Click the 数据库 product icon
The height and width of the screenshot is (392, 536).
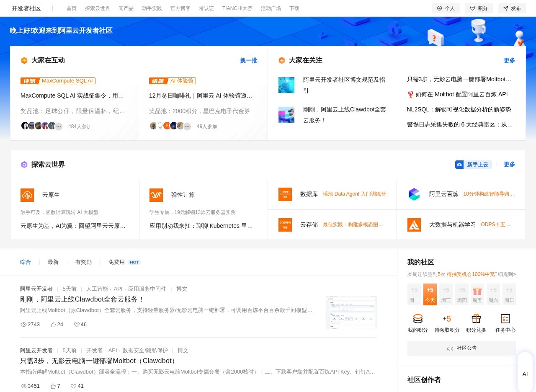pyautogui.click(x=285, y=194)
